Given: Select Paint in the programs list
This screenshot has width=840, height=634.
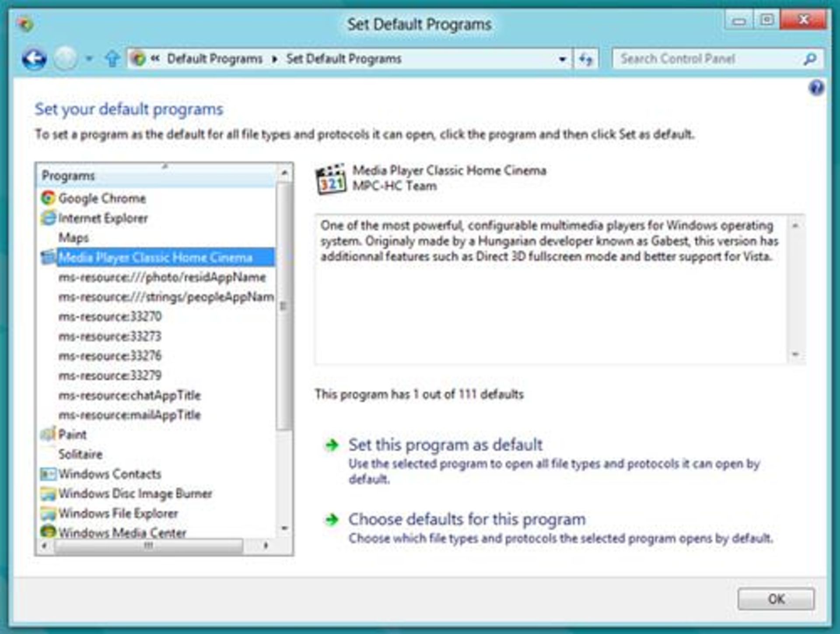Looking at the screenshot, I should [73, 434].
